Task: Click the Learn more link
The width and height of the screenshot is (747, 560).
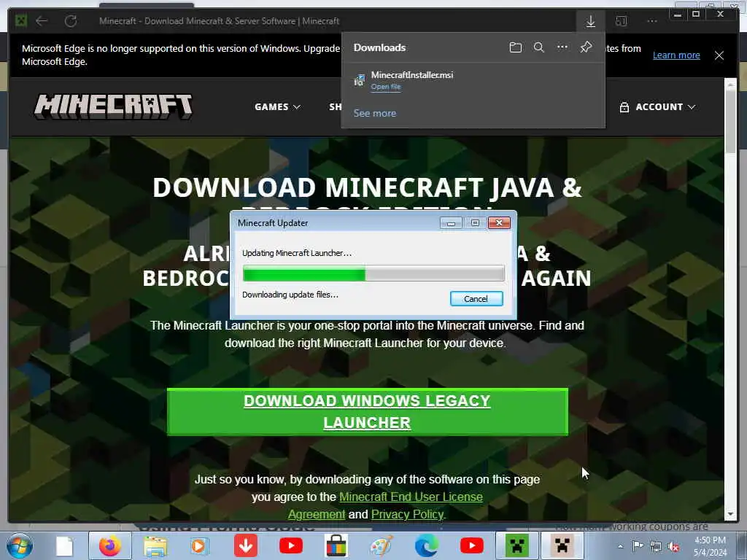Action: click(676, 55)
